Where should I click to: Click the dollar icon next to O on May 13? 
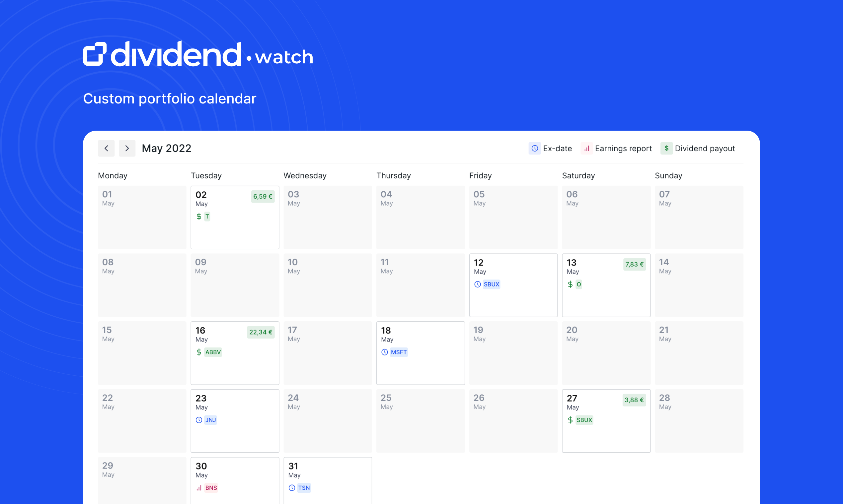pyautogui.click(x=571, y=284)
